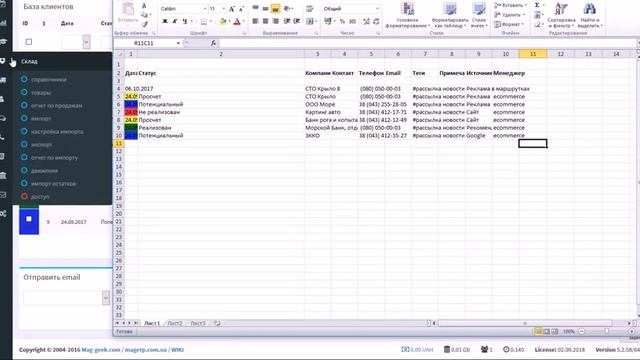Open Найти и выделить menu
640x360 pixels.
[x=589, y=15]
